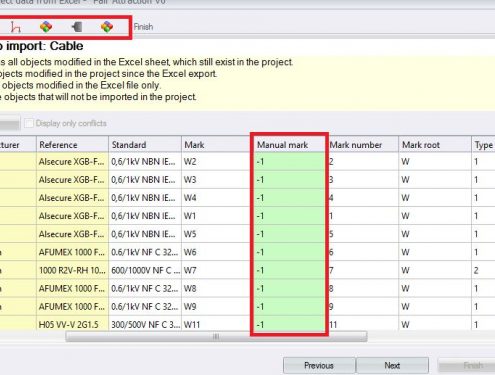Click the 600/1000V NF C standard cell

pyautogui.click(x=145, y=270)
